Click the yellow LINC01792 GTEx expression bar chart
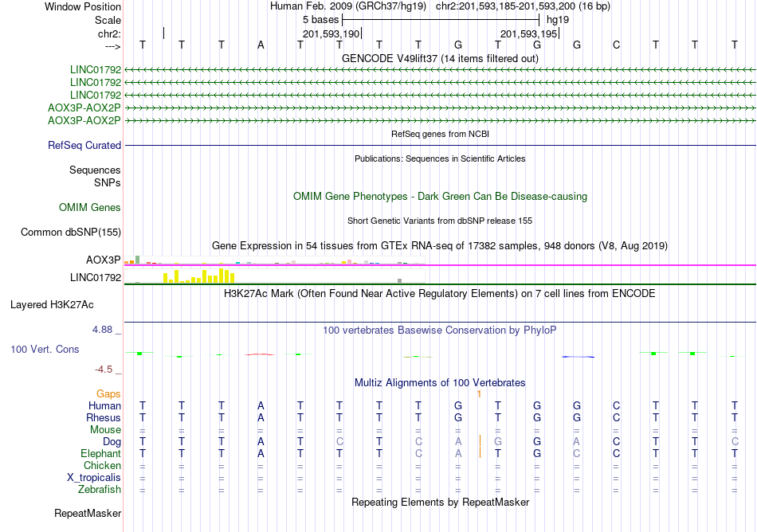 pos(274,276)
